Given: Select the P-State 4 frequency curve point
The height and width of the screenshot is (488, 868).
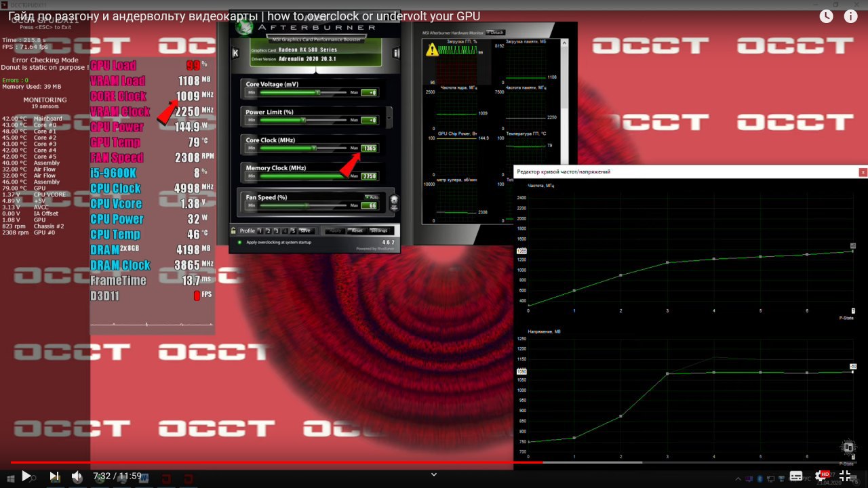Looking at the screenshot, I should click(713, 259).
